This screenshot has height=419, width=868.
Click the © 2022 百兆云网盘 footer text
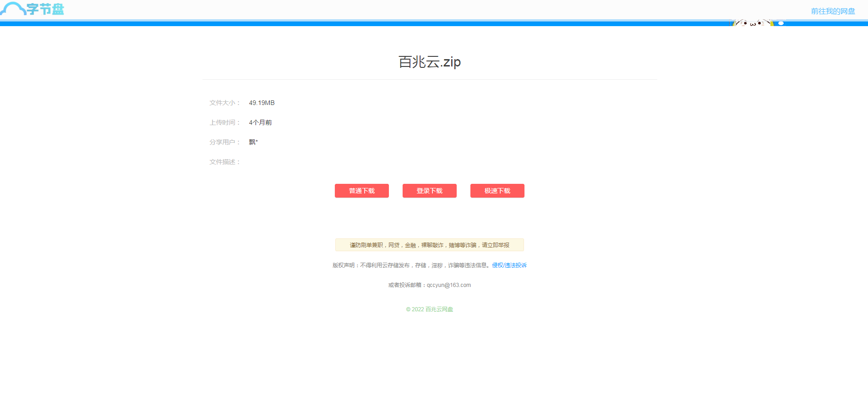(429, 309)
